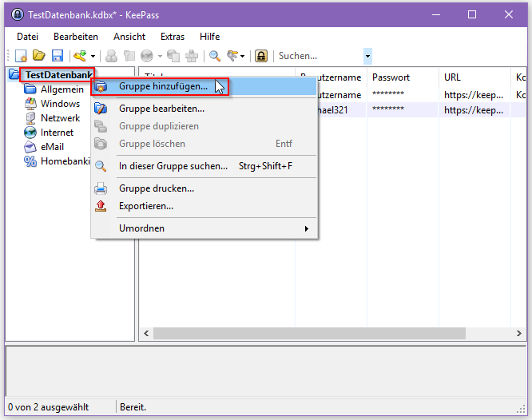Click the horizontal scrollbar right arrow
Image resolution: width=532 pixels, height=420 pixels.
coord(518,333)
